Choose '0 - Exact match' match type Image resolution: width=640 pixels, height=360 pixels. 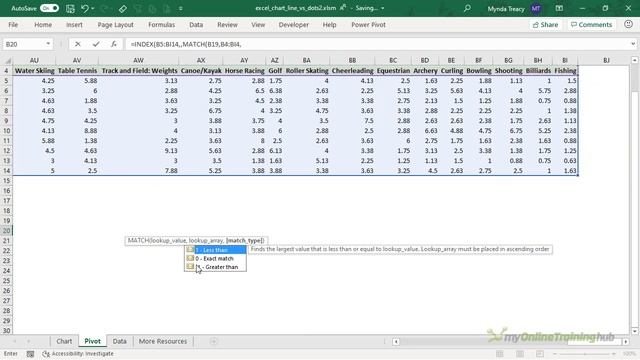(x=216, y=258)
